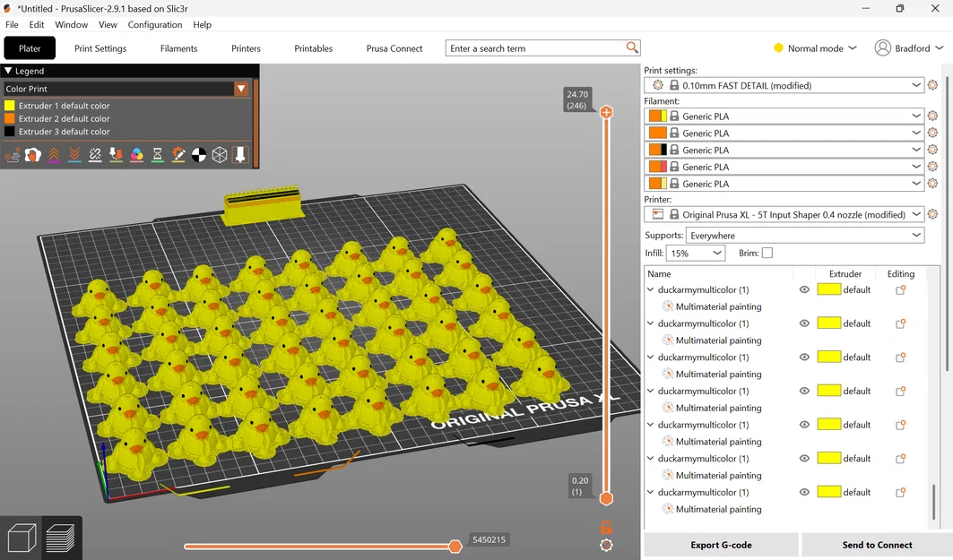Open the Prusa Connect tab
This screenshot has width=953, height=560.
pyautogui.click(x=394, y=48)
